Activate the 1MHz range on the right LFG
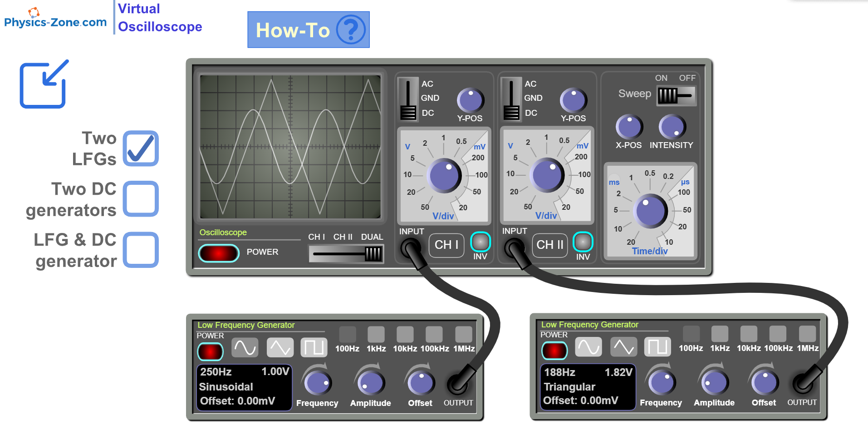This screenshot has width=868, height=435. pyautogui.click(x=808, y=334)
